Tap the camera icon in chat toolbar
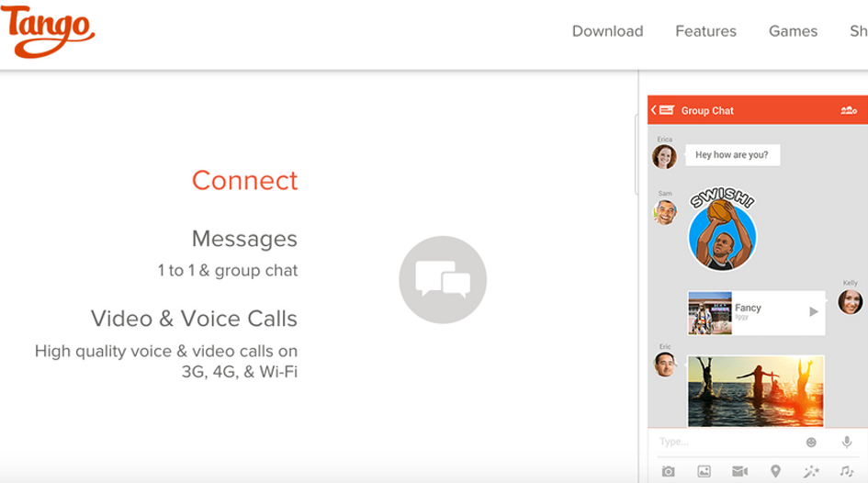The image size is (868, 483). coord(668,471)
